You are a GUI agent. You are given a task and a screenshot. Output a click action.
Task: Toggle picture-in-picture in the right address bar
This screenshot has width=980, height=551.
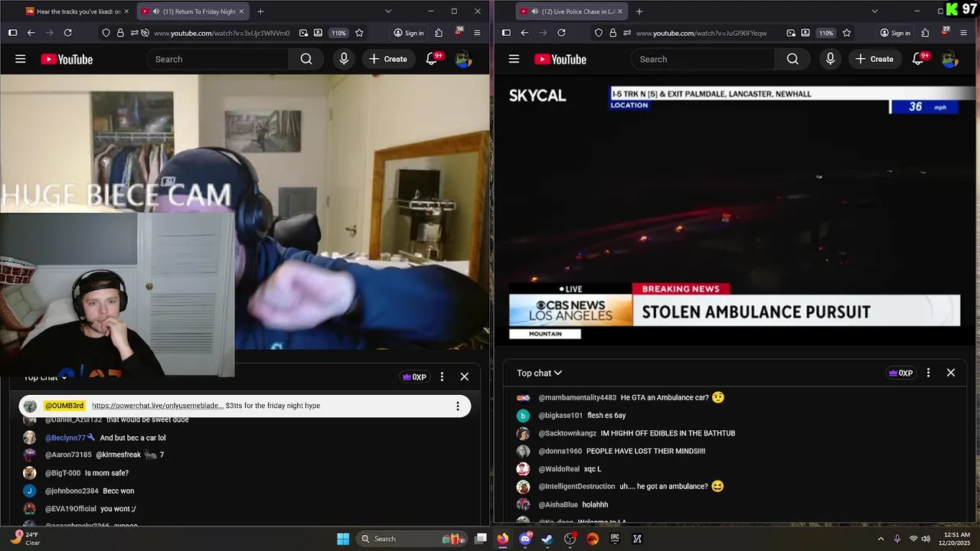805,33
